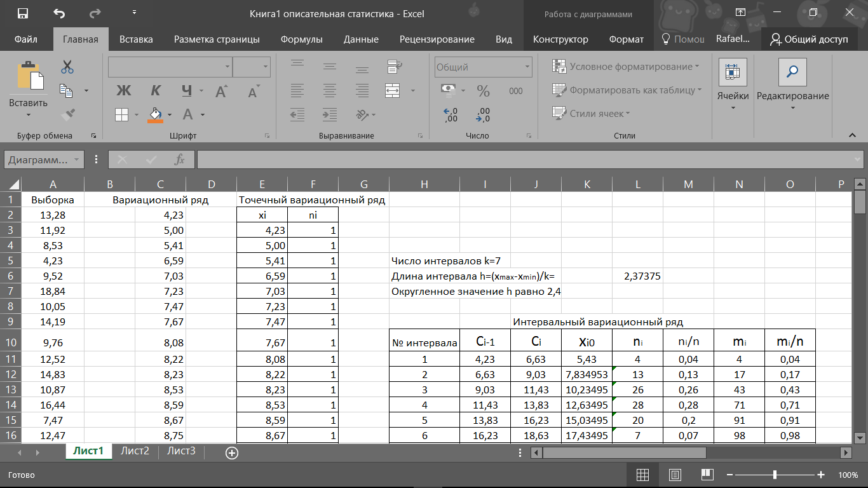
Task: Apply the font color with the A icon
Action: pyautogui.click(x=188, y=114)
